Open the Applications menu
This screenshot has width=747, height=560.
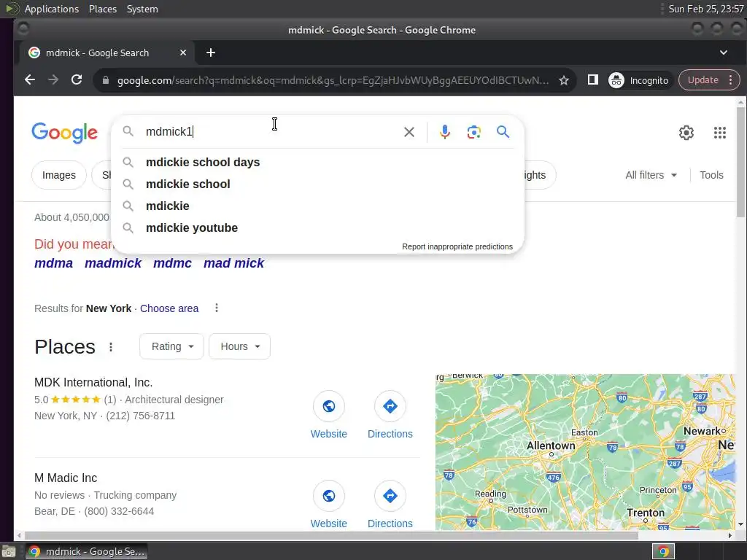click(52, 9)
